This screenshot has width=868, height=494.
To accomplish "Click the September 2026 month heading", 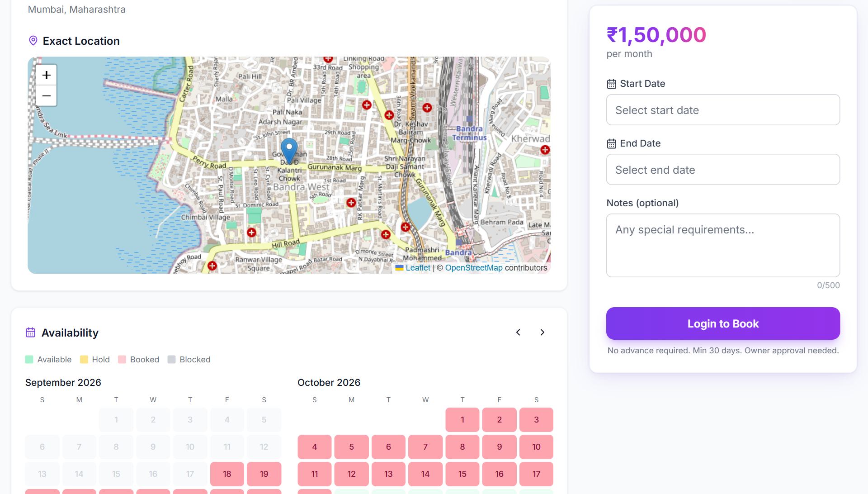I will pyautogui.click(x=63, y=383).
